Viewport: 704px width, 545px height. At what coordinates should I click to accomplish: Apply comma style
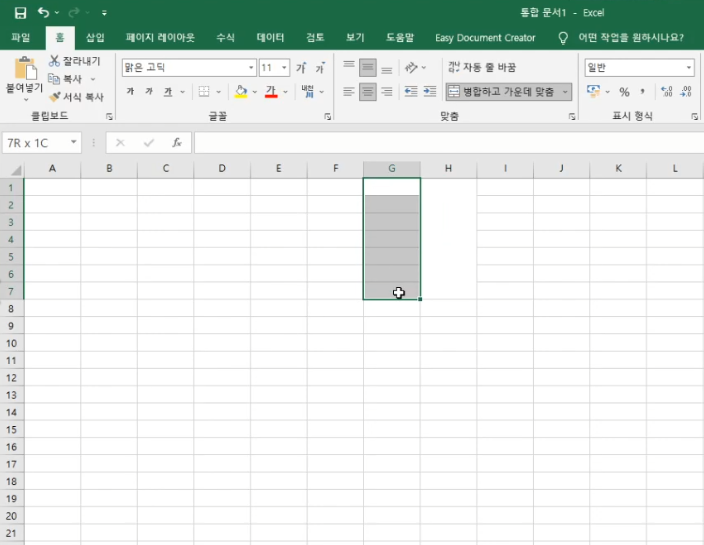(x=643, y=92)
